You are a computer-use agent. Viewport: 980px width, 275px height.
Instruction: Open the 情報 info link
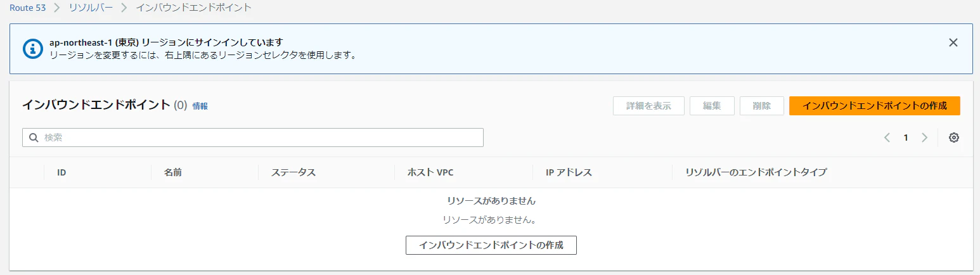coord(200,106)
